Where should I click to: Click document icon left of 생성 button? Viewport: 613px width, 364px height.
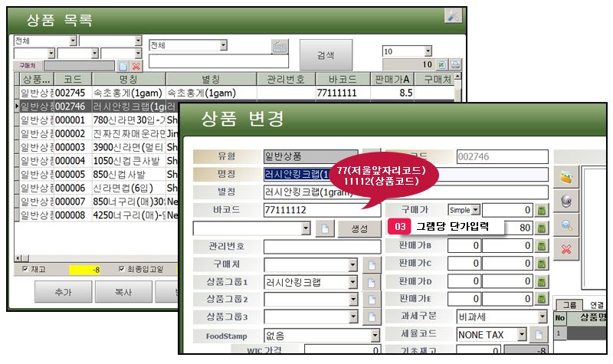click(325, 228)
